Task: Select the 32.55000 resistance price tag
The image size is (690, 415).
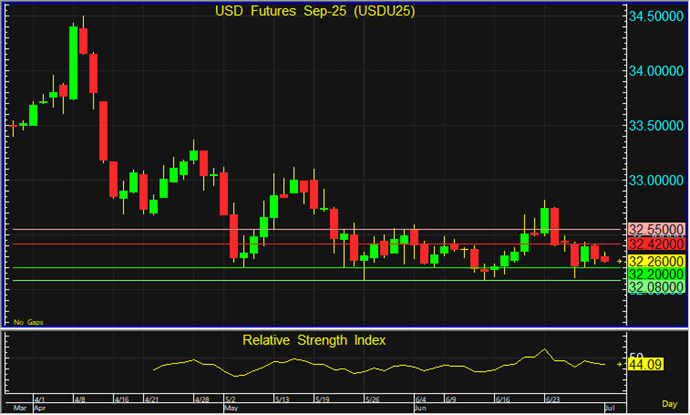Action: point(656,228)
